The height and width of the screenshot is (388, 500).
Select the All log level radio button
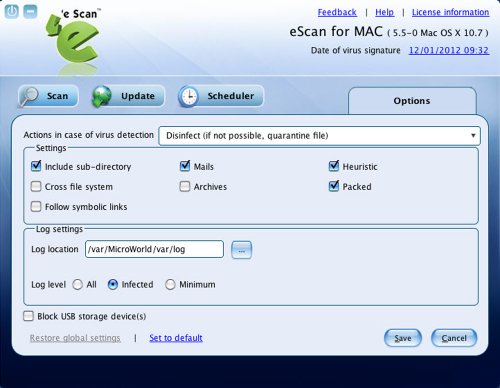[78, 285]
